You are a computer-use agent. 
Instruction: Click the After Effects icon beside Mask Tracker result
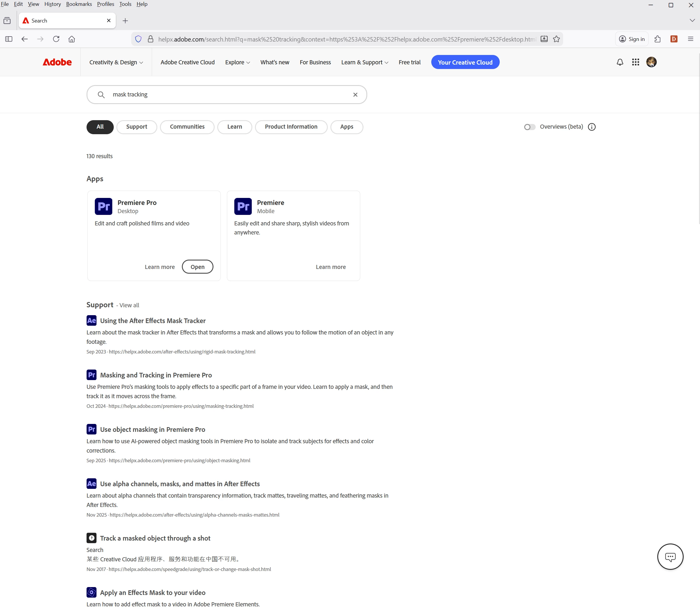click(92, 320)
